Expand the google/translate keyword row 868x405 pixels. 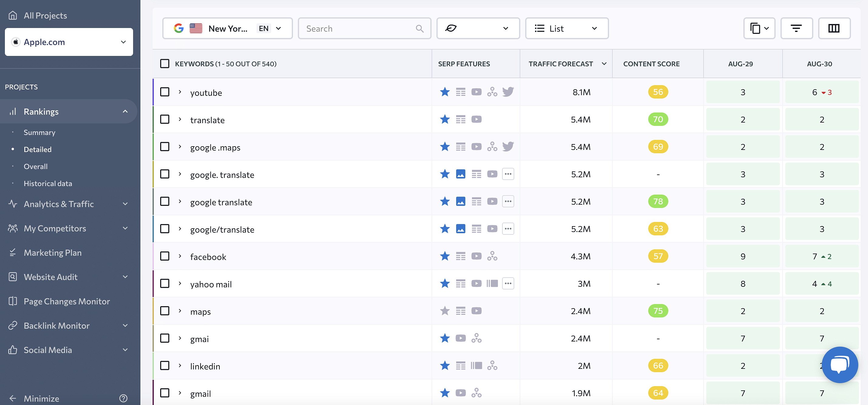[180, 229]
